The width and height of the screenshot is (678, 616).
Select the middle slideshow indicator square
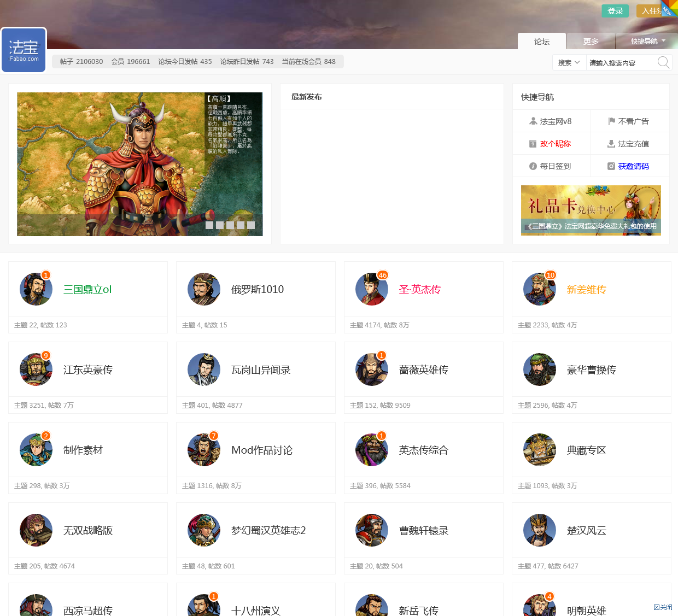tap(230, 225)
